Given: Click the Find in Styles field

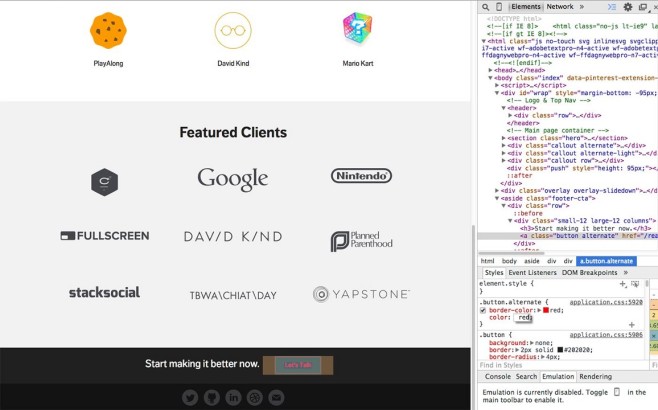Looking at the screenshot, I should point(563,365).
